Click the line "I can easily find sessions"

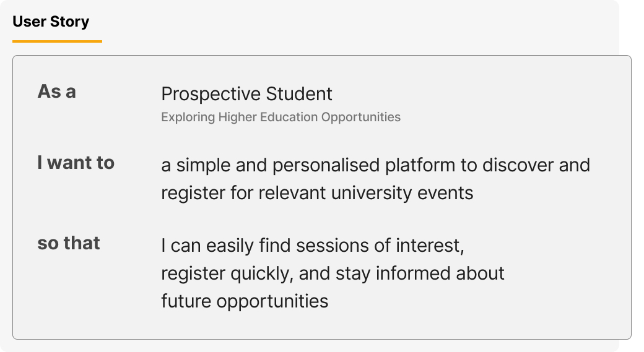[x=313, y=246]
